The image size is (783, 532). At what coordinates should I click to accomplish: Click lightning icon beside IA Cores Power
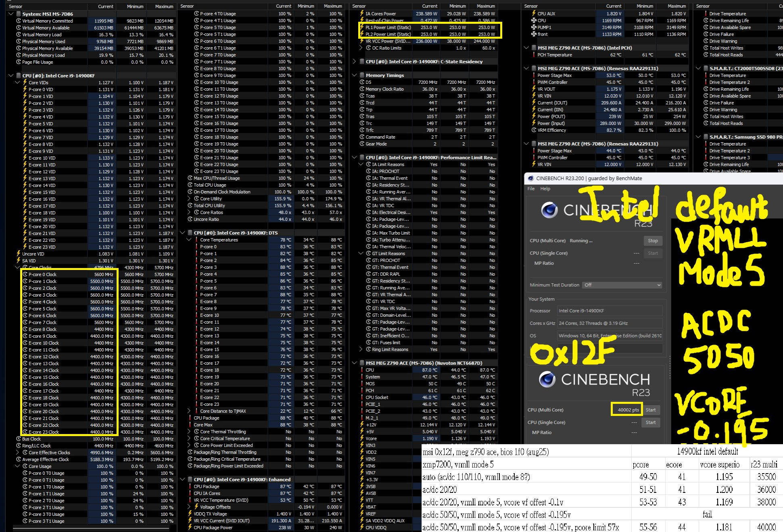coord(361,14)
